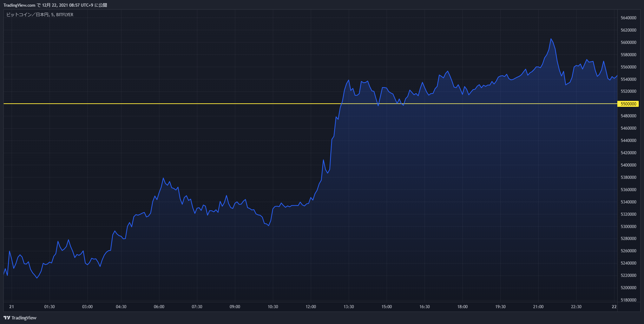
Task: Click the 12:00 time axis label
Action: 311,307
